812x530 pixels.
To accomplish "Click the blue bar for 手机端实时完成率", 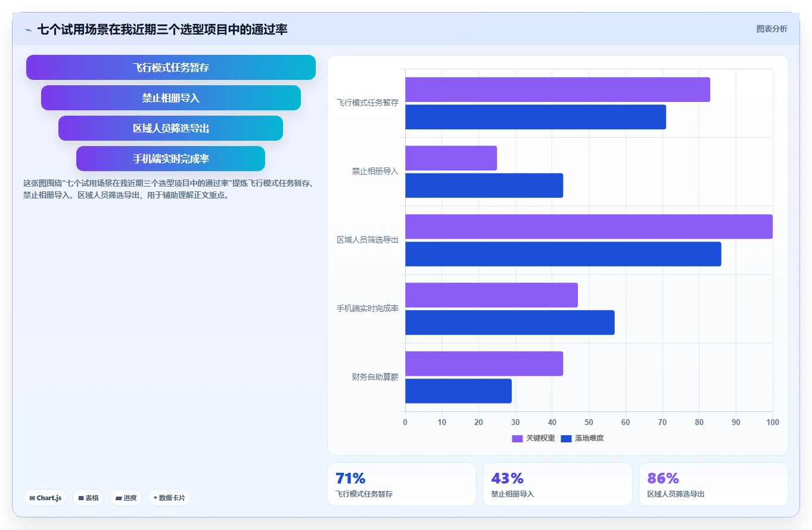I will [x=510, y=323].
